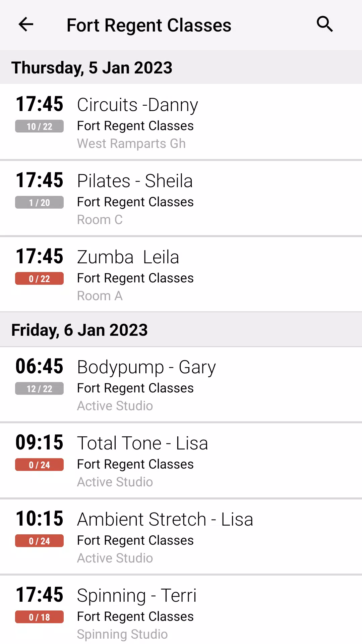
Task: Open the Circuits -Danny class
Action: 181,122
